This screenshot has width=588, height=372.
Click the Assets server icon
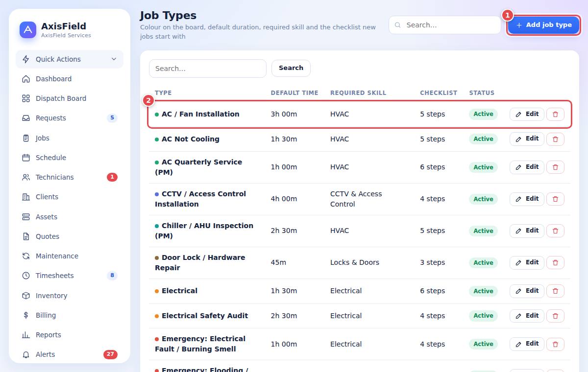coord(26,217)
